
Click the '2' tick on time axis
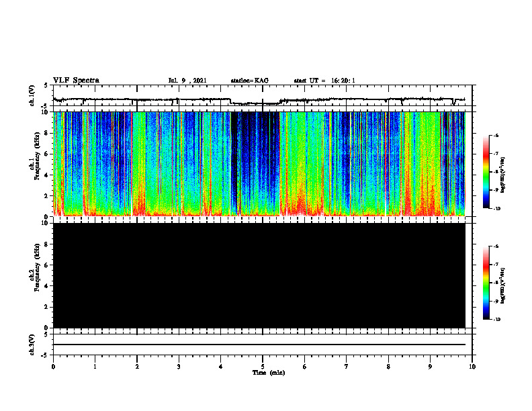(137, 367)
